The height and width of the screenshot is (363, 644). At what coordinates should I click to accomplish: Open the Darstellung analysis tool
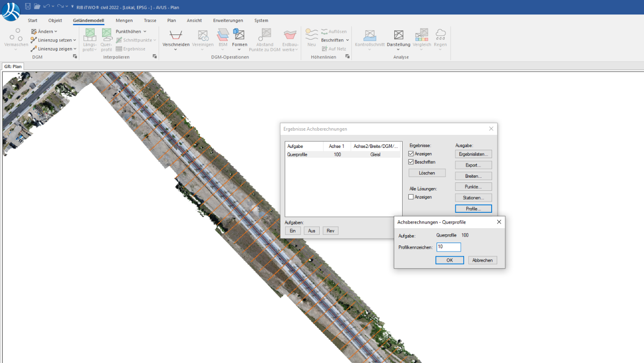tap(398, 35)
